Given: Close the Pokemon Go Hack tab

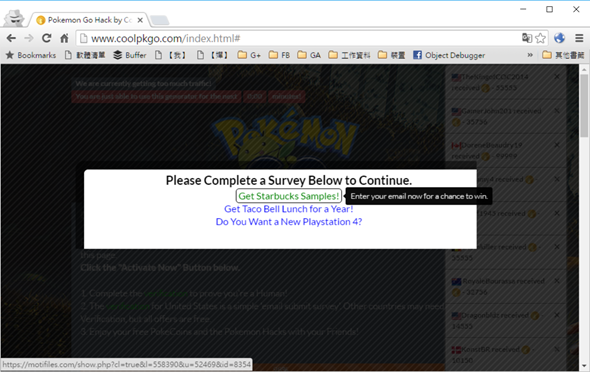Looking at the screenshot, I should [140, 20].
